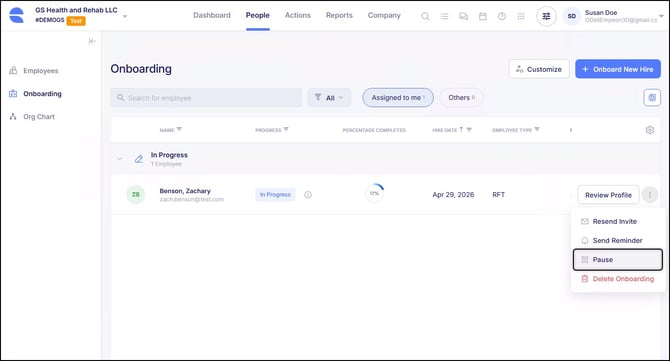This screenshot has height=361, width=670.
Task: Open the user account dropdown arrow
Action: coord(661,16)
